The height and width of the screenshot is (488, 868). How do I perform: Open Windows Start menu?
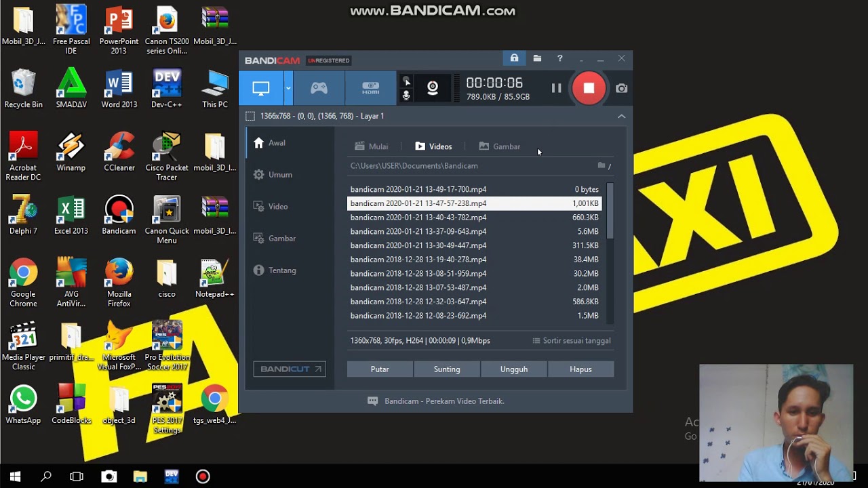[x=15, y=476]
